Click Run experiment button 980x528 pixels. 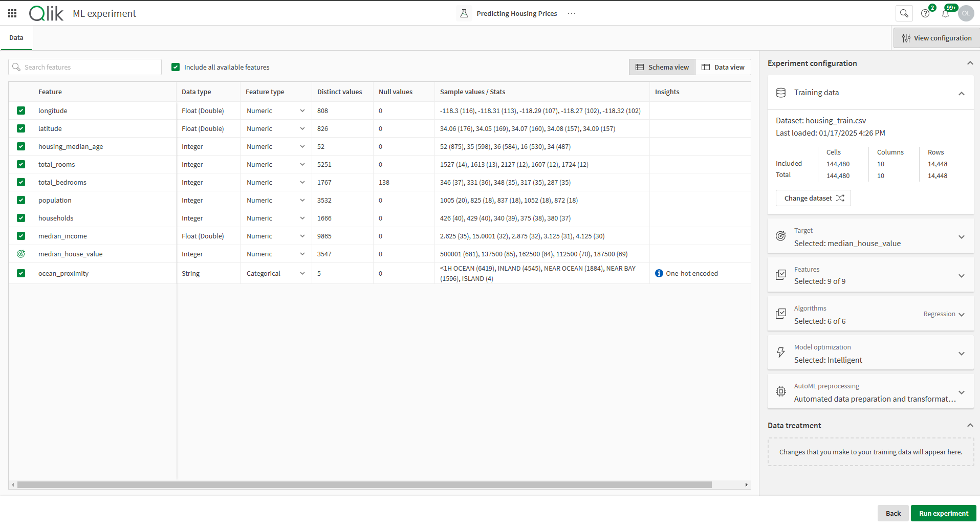(x=943, y=513)
